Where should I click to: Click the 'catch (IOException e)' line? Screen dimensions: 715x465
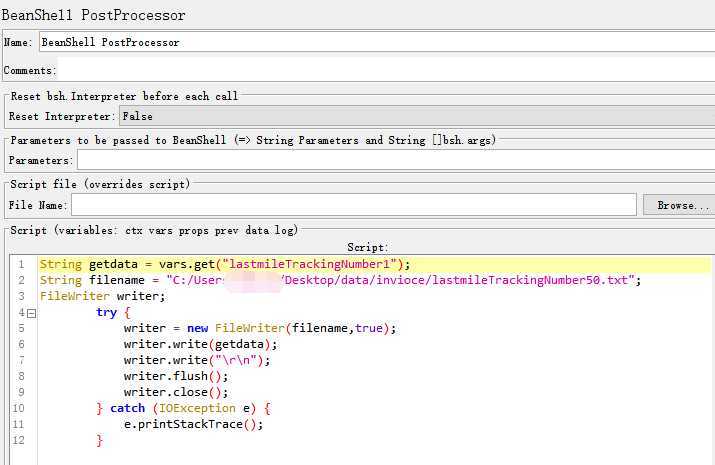184,408
